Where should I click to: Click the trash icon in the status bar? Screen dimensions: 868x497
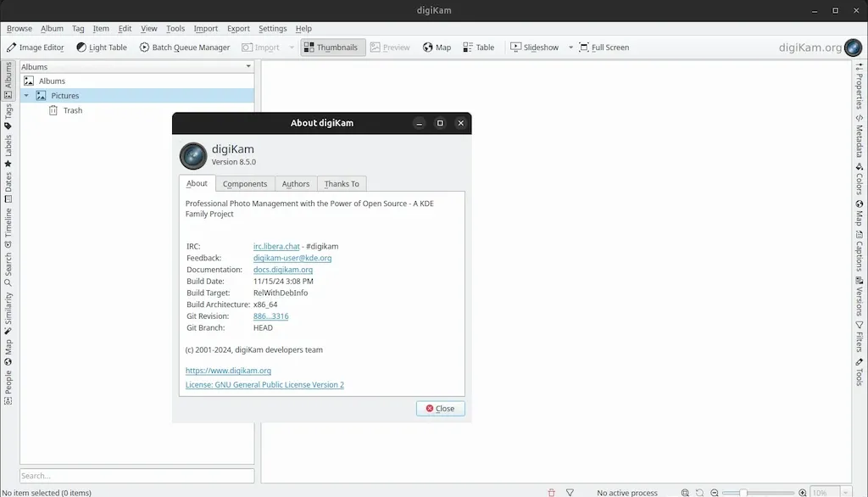(551, 493)
